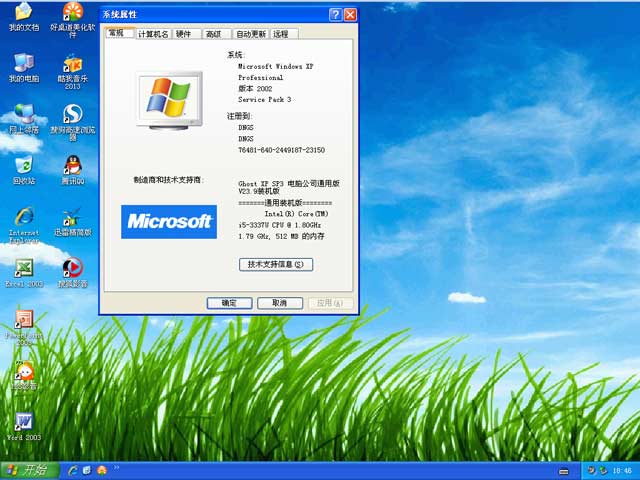The width and height of the screenshot is (640, 480).
Task: Select the 我的电脑 desktop icon
Action: (x=24, y=68)
